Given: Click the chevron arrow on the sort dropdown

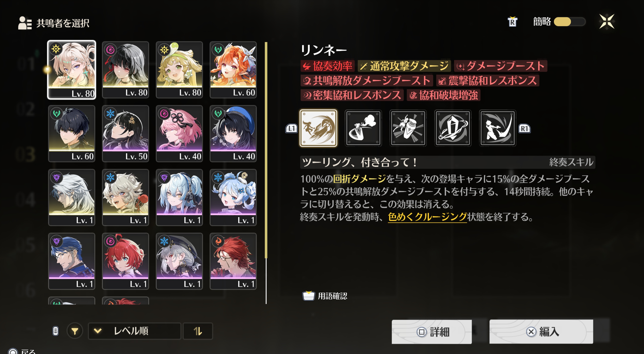Looking at the screenshot, I should pyautogui.click(x=98, y=331).
